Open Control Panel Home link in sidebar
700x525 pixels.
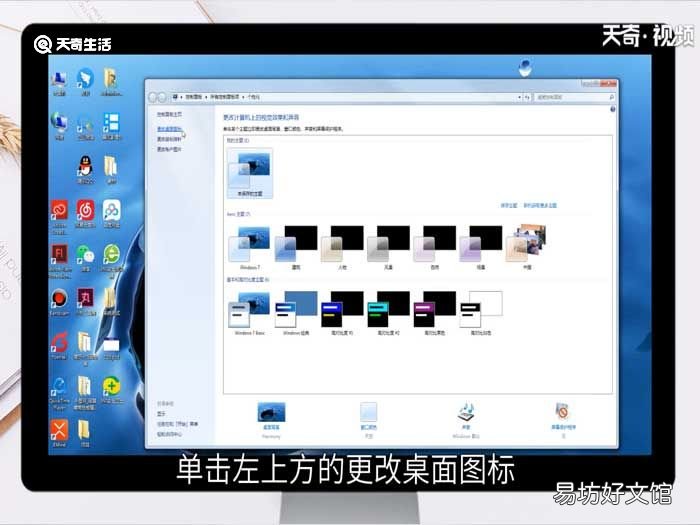(x=169, y=115)
